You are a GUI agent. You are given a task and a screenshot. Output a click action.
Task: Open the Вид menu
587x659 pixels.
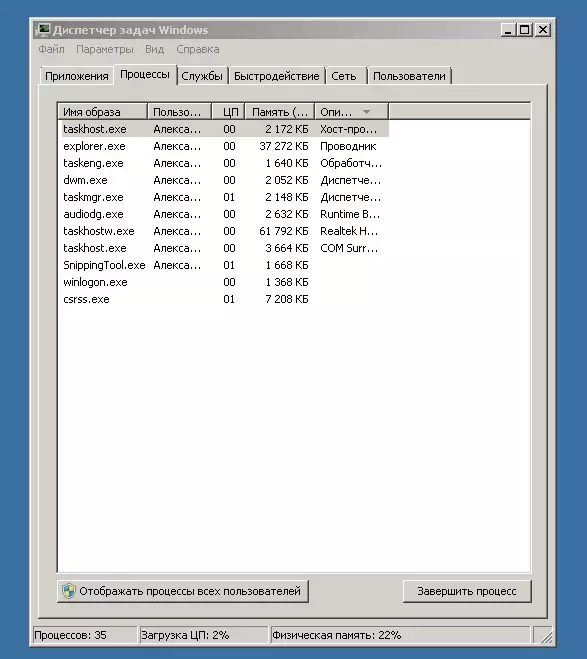tap(154, 49)
